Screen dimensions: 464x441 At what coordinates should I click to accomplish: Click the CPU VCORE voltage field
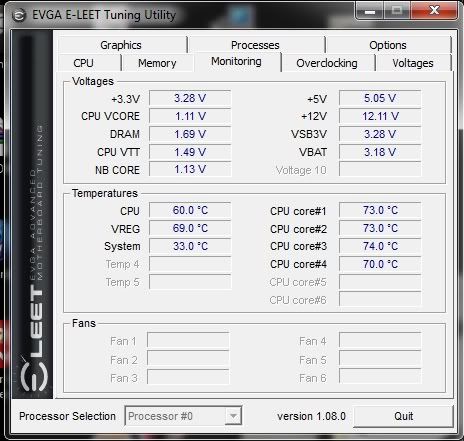(190, 116)
